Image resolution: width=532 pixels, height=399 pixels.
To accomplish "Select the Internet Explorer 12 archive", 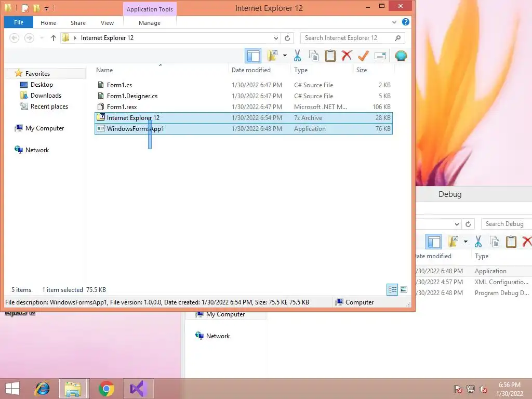I will 244,118.
